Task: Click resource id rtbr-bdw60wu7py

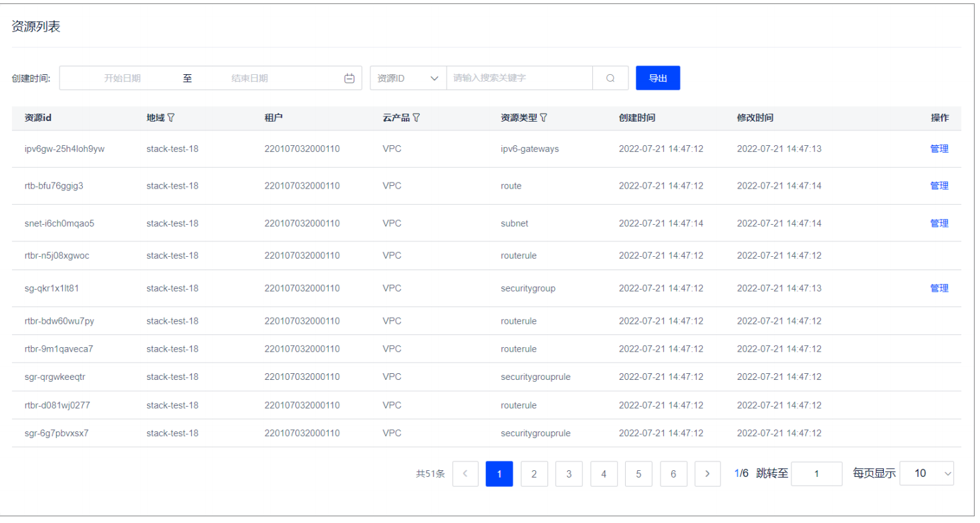Action: coord(59,321)
